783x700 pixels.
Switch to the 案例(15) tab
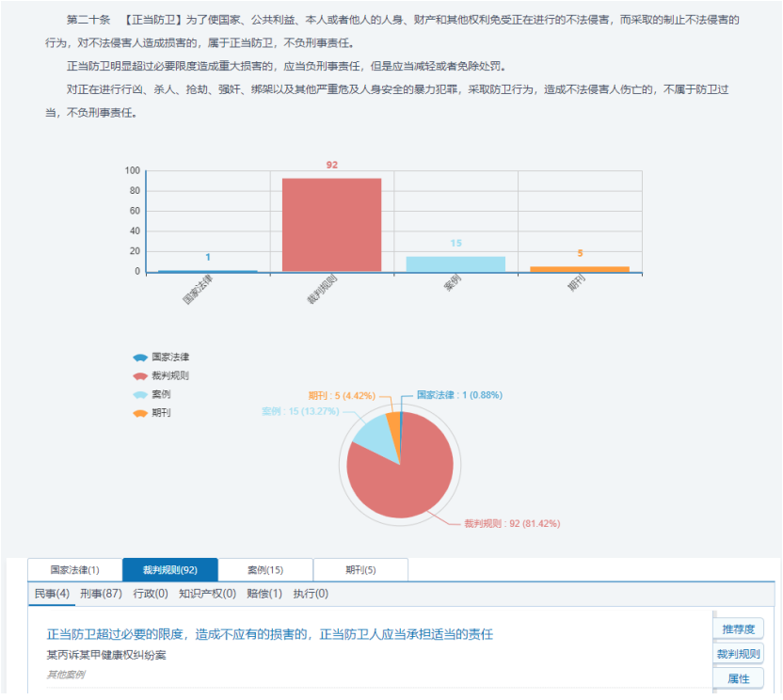[x=265, y=569]
